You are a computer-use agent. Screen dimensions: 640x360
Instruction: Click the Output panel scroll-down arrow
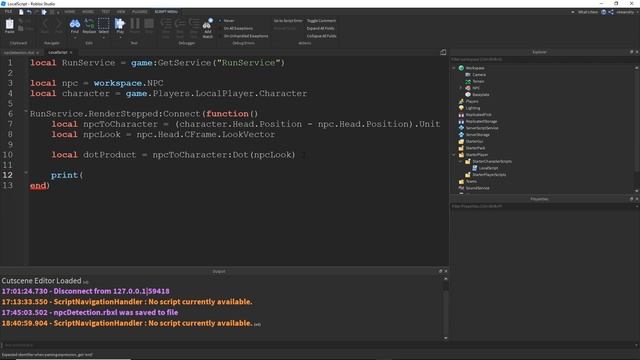(x=445, y=338)
